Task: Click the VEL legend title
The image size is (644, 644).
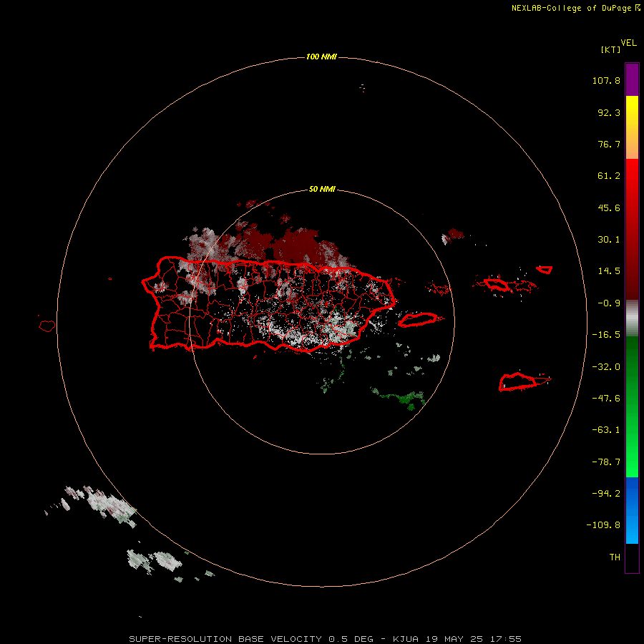Action: 629,43
